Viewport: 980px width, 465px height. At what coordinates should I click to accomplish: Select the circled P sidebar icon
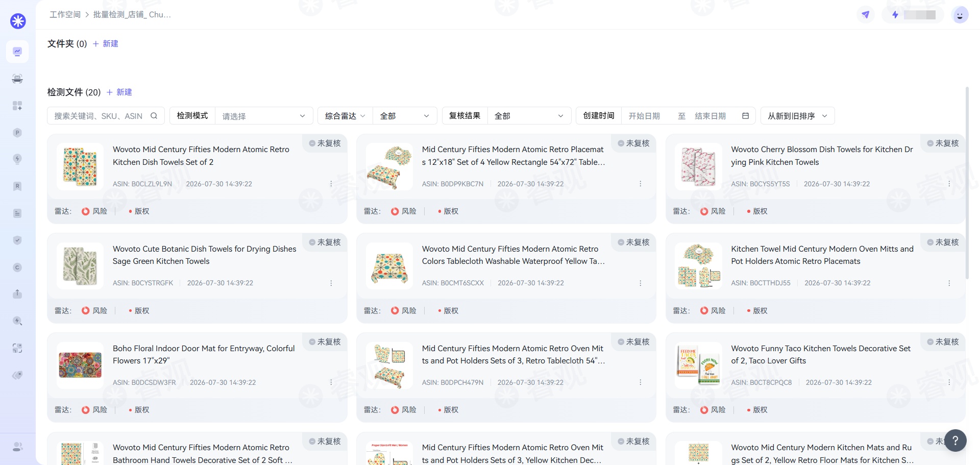tap(17, 133)
